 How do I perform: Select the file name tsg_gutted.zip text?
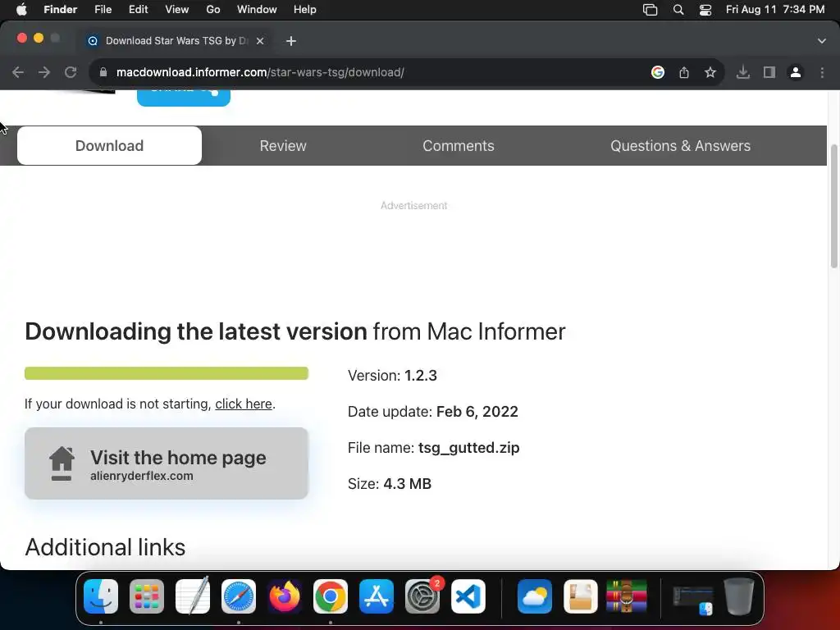468,448
